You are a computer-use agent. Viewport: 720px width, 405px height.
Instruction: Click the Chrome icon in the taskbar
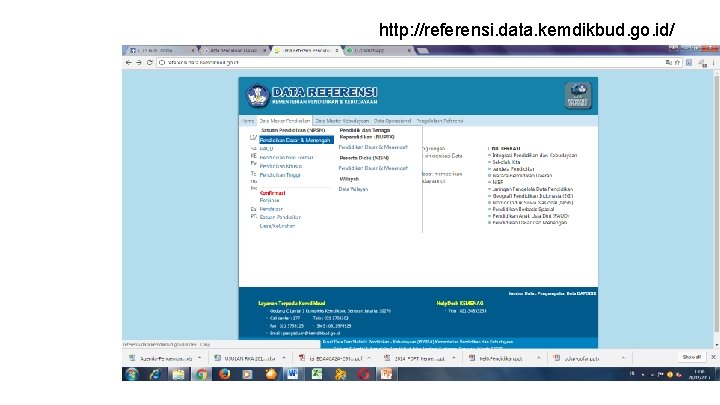tap(201, 374)
